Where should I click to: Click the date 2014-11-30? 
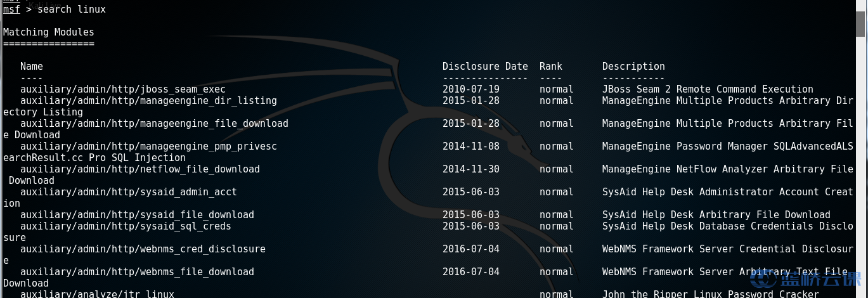[471, 169]
